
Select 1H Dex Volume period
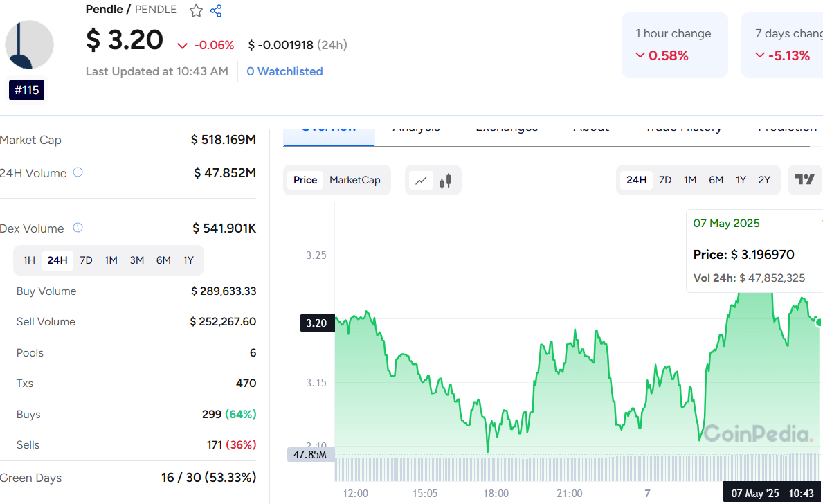point(29,260)
